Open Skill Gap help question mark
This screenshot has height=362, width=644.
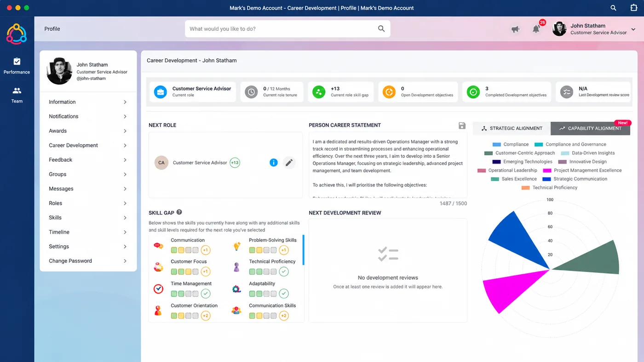(179, 212)
